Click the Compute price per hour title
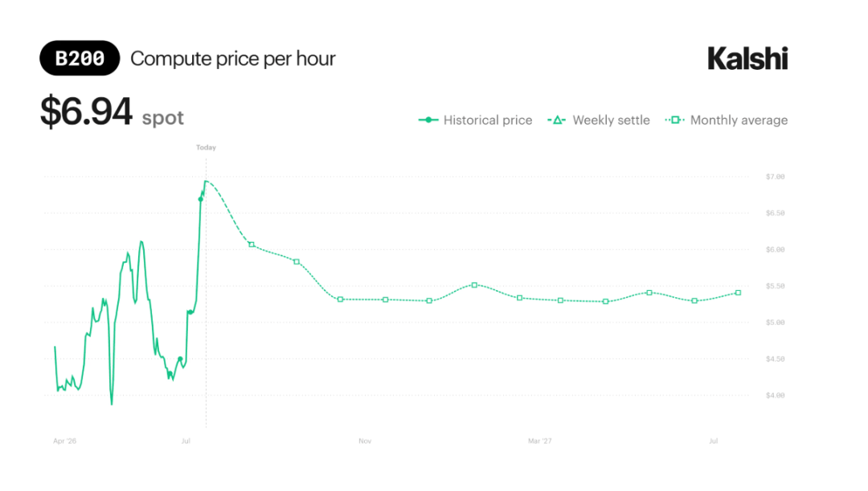This screenshot has height=491, width=868. 233,59
